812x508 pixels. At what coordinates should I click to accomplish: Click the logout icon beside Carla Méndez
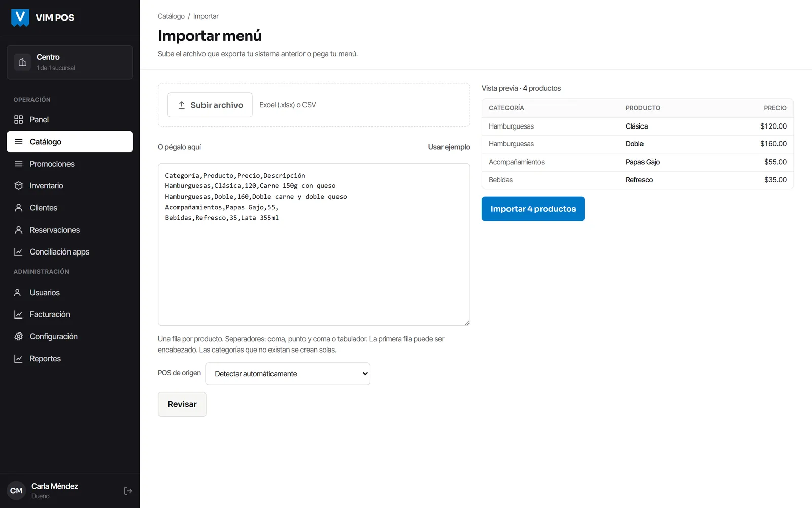click(128, 491)
